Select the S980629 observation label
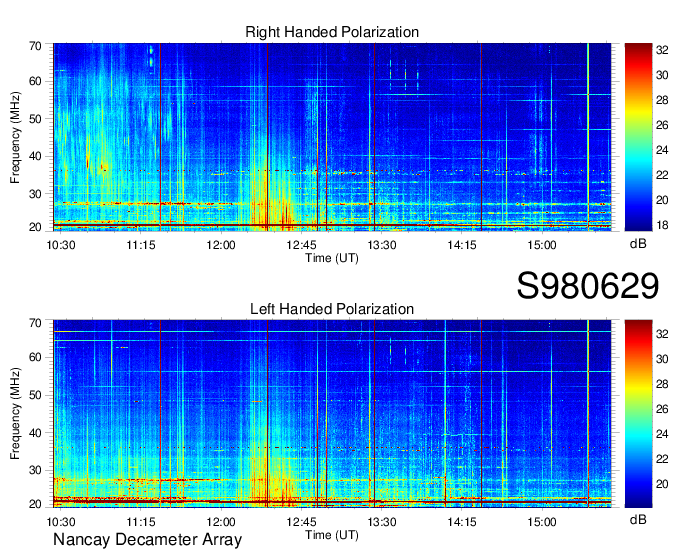 coord(588,286)
